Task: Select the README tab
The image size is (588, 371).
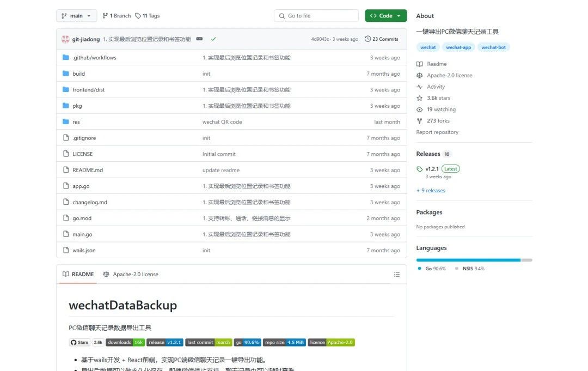Action: click(x=78, y=274)
